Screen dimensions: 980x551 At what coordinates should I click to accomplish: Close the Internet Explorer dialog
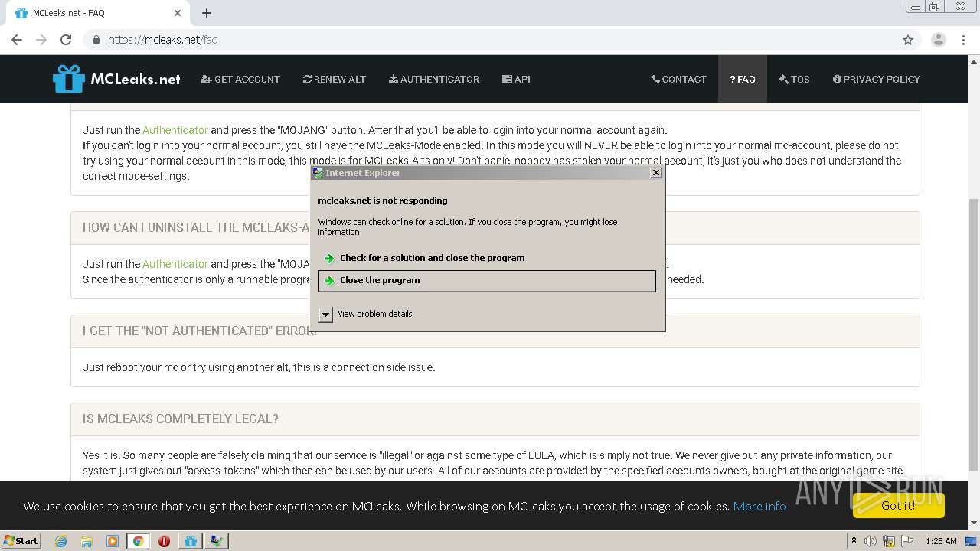pyautogui.click(x=656, y=173)
